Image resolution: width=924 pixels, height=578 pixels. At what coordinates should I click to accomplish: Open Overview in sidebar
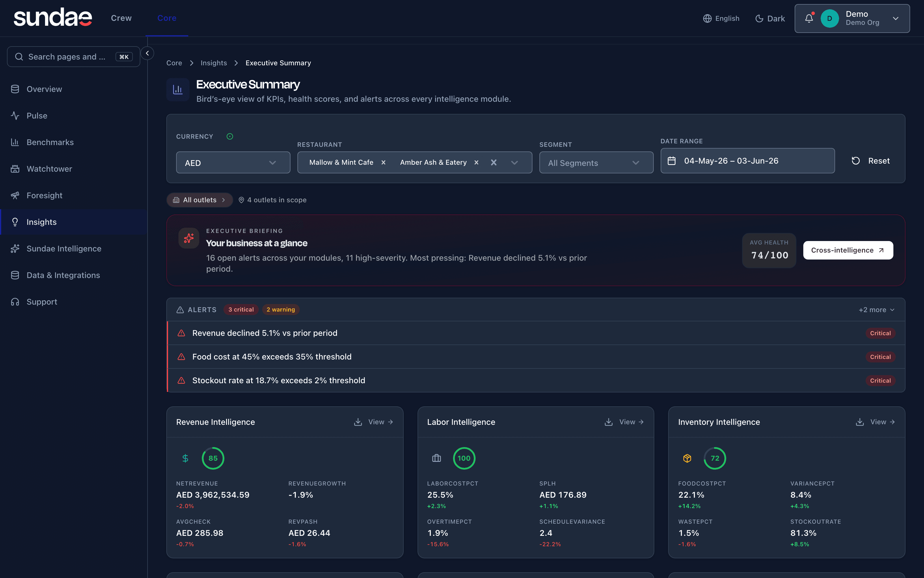click(x=74, y=89)
